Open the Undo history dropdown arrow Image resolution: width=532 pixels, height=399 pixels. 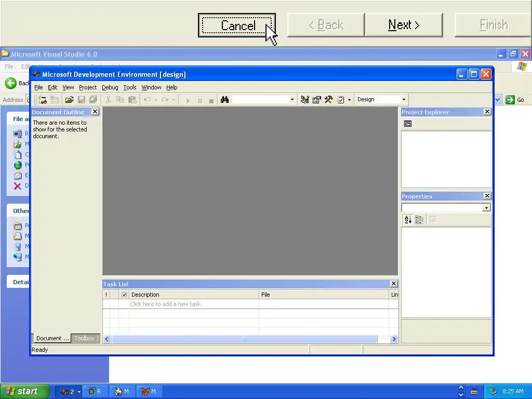coord(156,100)
